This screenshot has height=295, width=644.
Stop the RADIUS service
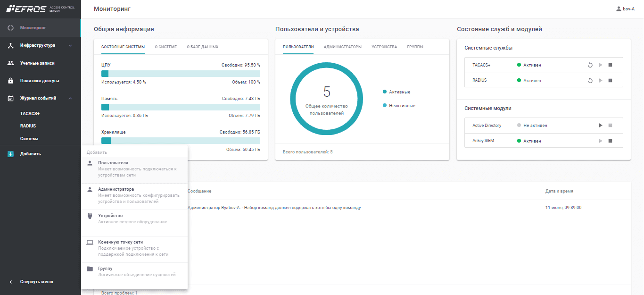pos(610,80)
